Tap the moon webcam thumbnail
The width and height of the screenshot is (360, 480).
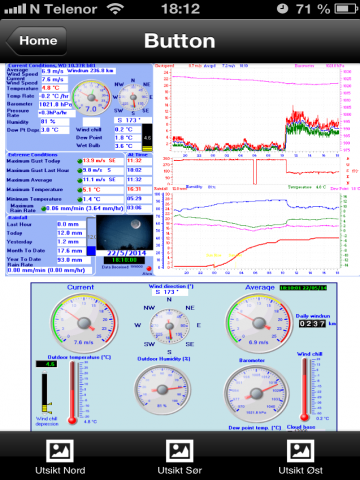click(x=125, y=232)
